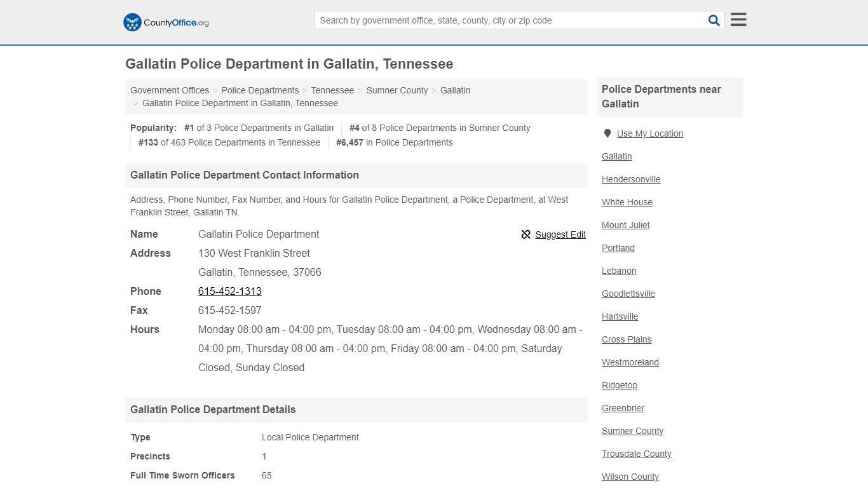868x488 pixels.
Task: Click the Suggest Edit pencil icon
Action: click(526, 234)
